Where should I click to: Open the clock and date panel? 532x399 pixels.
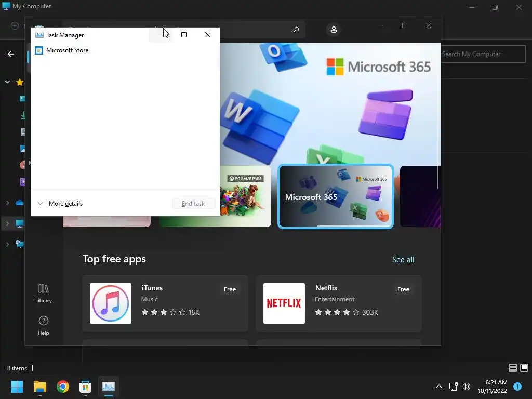[493, 387]
